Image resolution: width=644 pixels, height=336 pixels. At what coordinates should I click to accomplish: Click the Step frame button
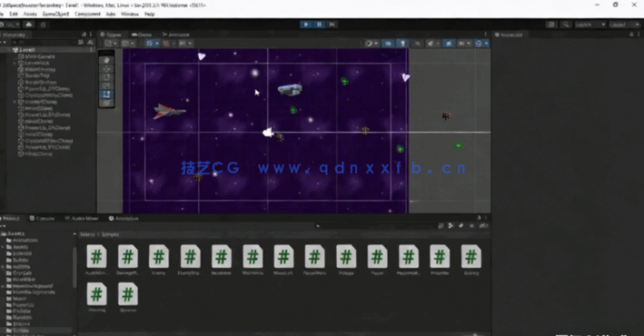(x=332, y=25)
